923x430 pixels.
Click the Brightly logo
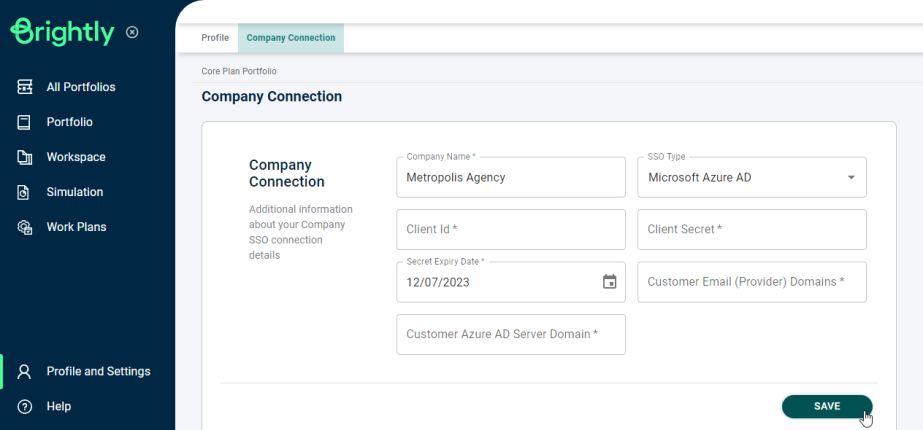click(62, 32)
